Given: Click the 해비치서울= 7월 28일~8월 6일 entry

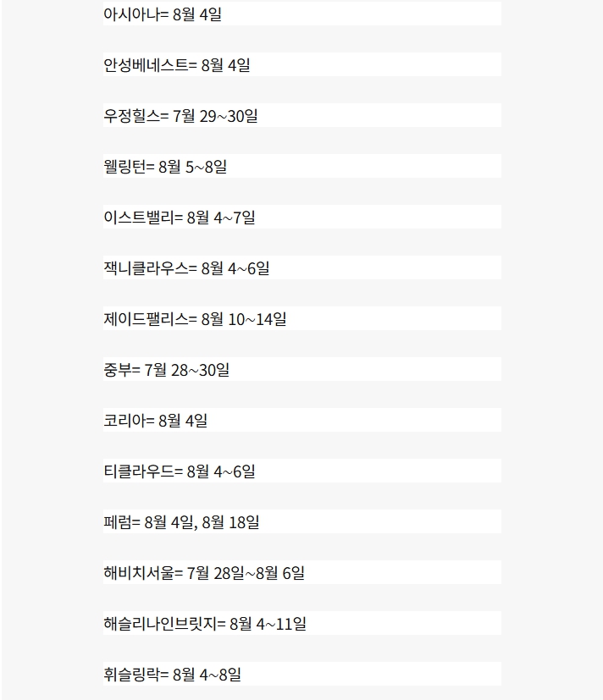Looking at the screenshot, I should coord(302,573).
